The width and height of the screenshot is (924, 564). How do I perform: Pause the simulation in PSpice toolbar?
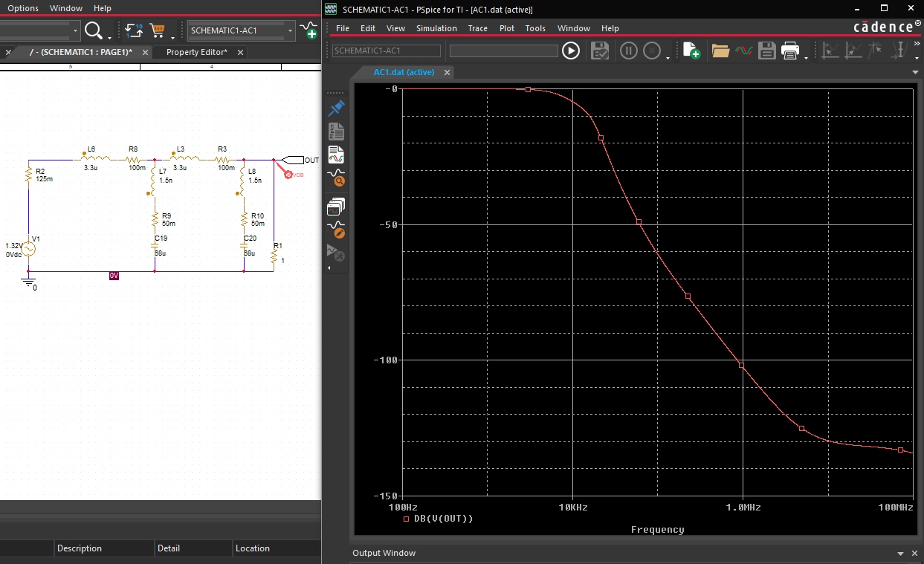point(629,51)
